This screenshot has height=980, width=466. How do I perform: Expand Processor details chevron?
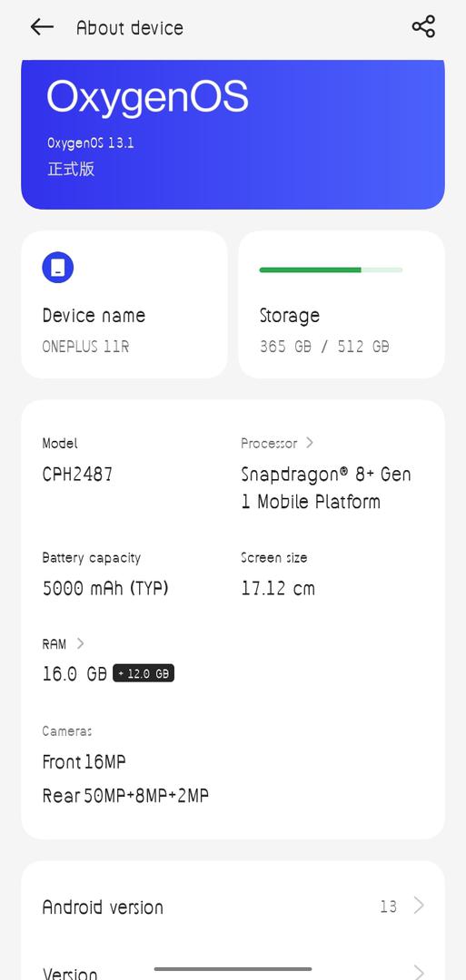click(310, 443)
